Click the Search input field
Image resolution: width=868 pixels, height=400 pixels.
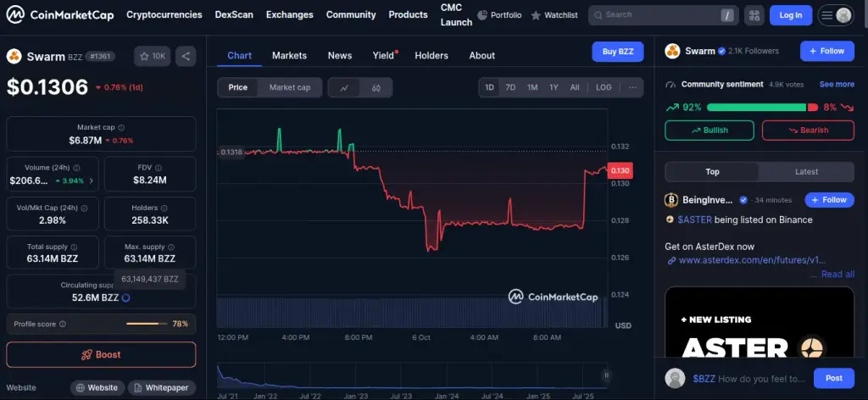(663, 15)
